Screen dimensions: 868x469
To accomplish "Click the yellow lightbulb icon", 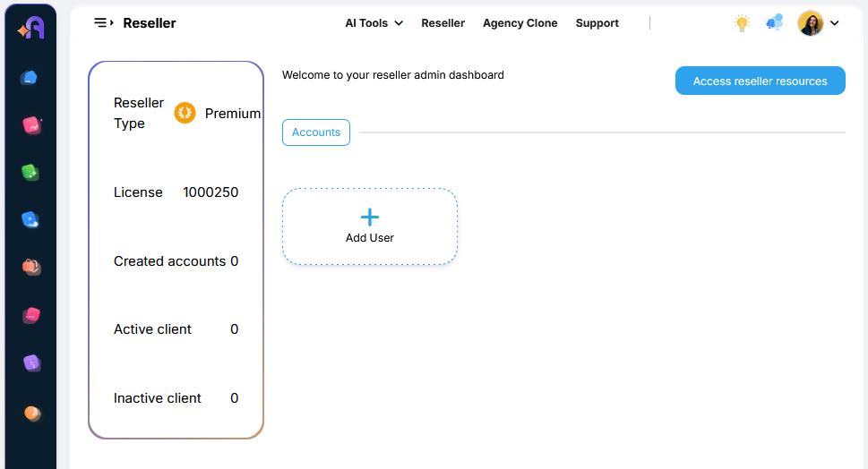I will (x=742, y=23).
